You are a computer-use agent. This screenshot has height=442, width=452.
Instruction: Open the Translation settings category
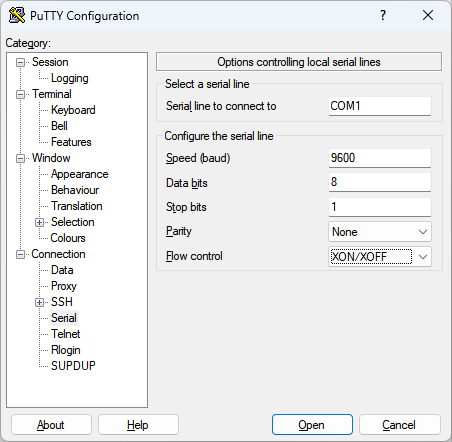77,206
